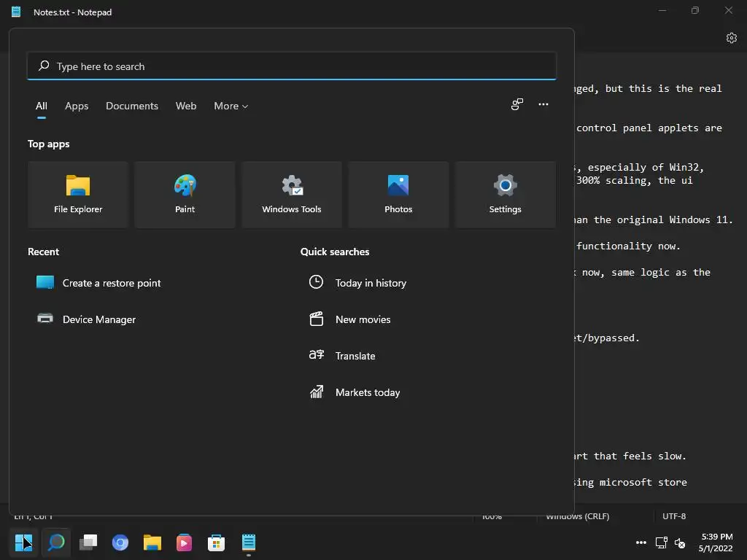Open Notepad settings gear icon

coord(732,38)
